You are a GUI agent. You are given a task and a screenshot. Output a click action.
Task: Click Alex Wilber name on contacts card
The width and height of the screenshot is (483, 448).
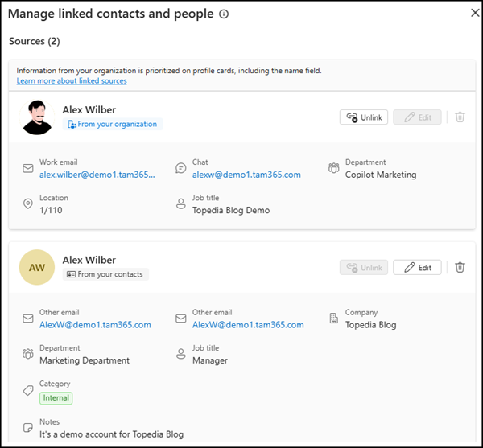89,260
